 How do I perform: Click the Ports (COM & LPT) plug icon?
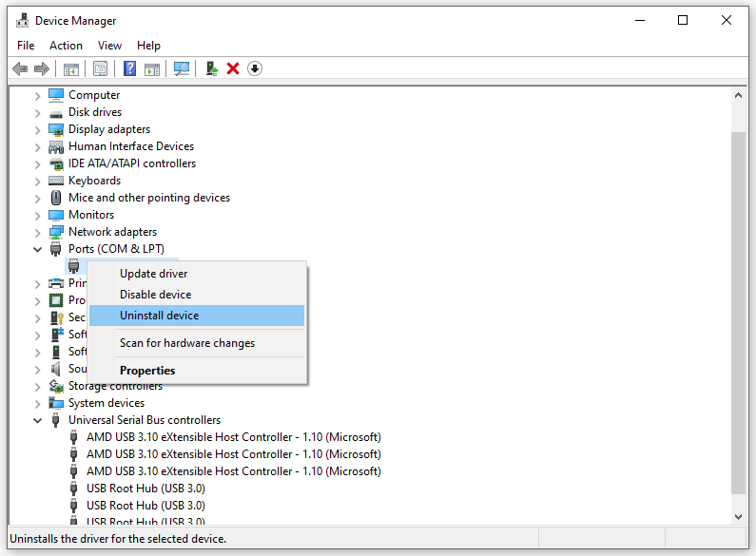tap(56, 249)
